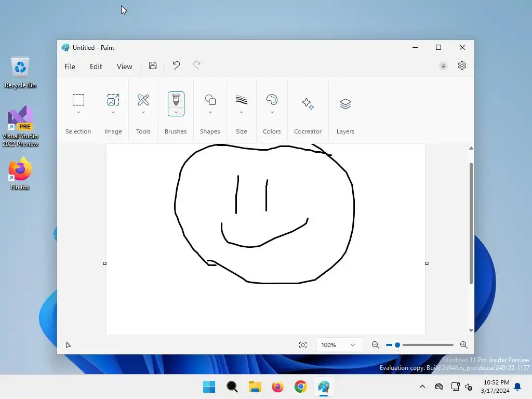Click the Paint taskbar icon
This screenshot has height=399, width=532.
pyautogui.click(x=324, y=387)
